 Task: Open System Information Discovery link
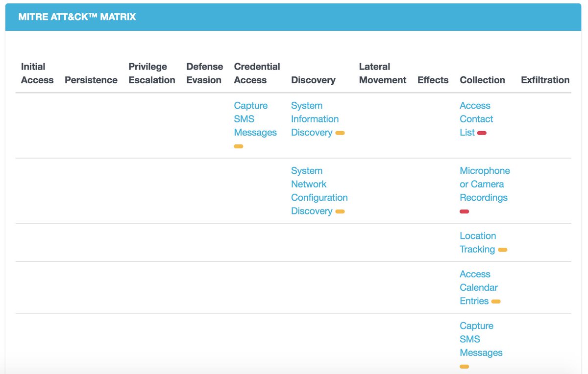[315, 119]
